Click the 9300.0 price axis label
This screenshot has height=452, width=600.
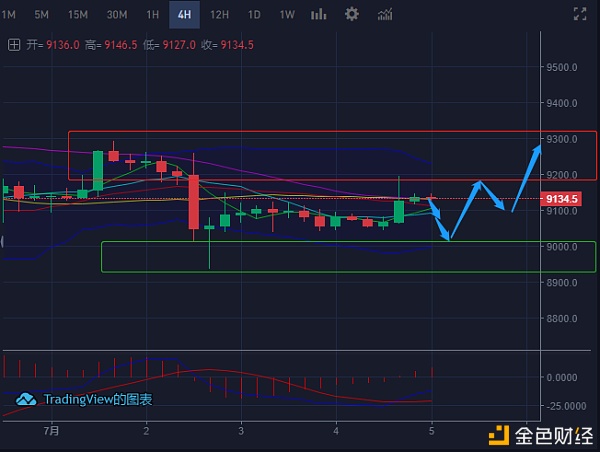point(562,139)
